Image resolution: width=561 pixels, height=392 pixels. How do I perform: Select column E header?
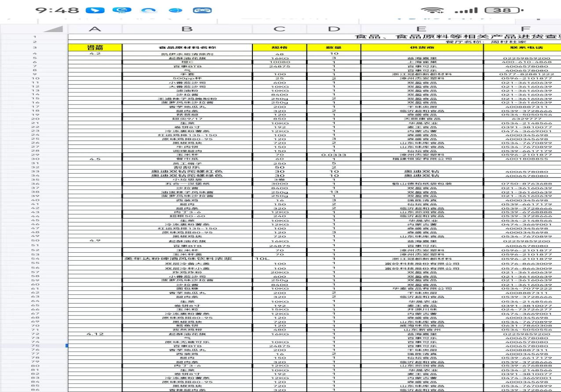tap(422, 29)
